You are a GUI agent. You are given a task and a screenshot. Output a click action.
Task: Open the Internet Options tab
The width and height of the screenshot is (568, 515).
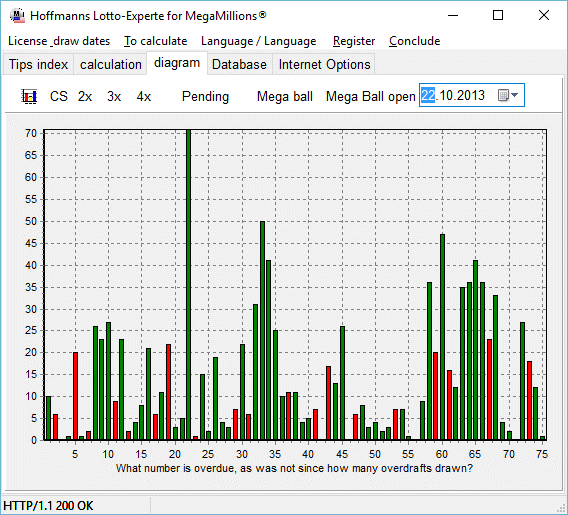point(324,64)
